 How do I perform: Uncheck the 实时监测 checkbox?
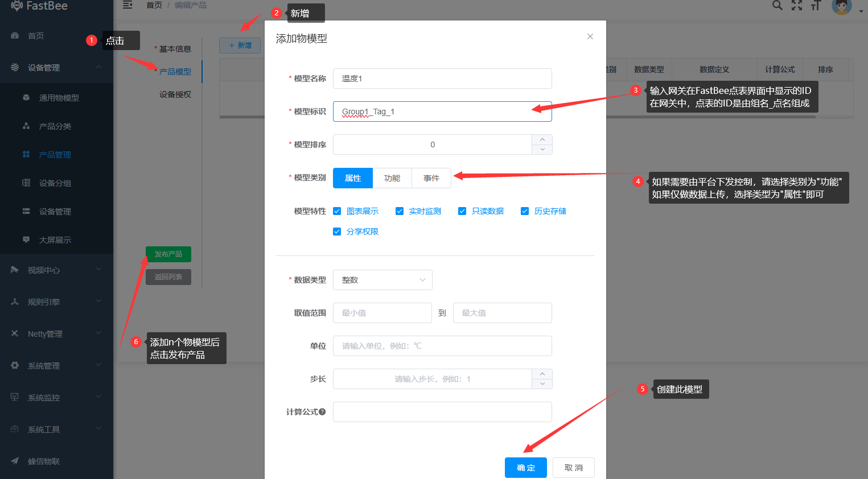tap(400, 210)
